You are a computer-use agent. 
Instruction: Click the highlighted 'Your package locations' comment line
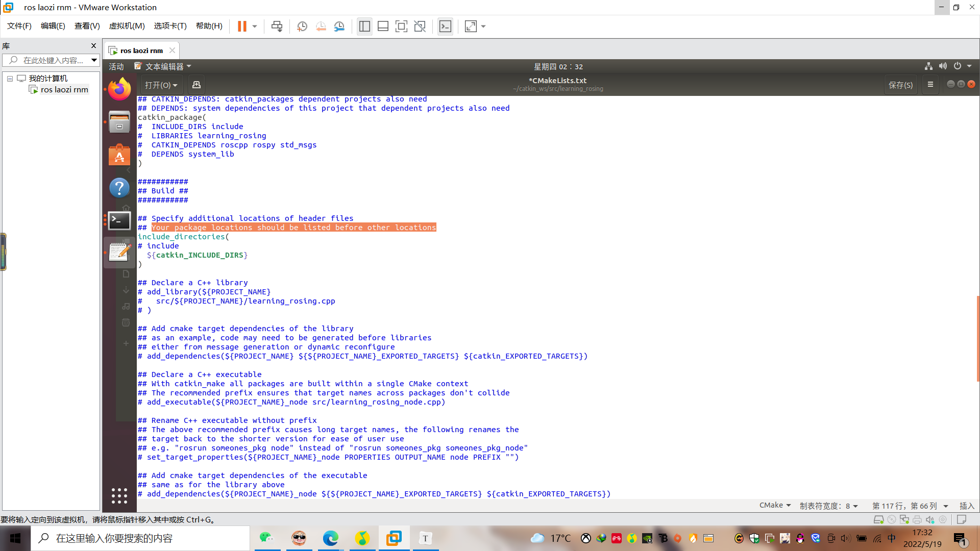pyautogui.click(x=293, y=228)
